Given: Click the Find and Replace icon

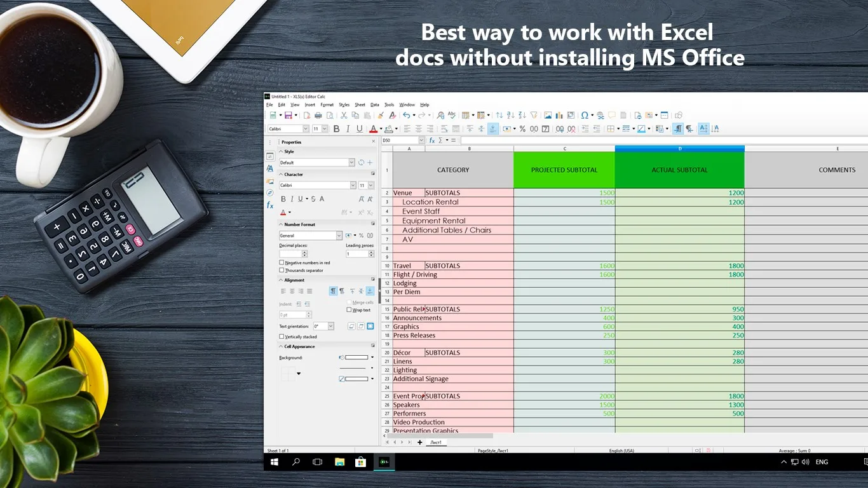Looking at the screenshot, I should point(440,116).
